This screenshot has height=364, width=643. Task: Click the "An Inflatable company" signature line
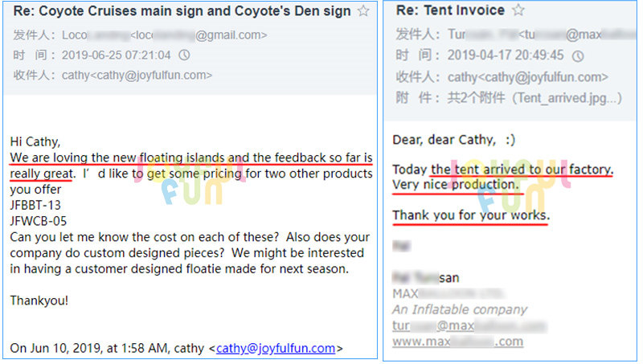(x=460, y=309)
